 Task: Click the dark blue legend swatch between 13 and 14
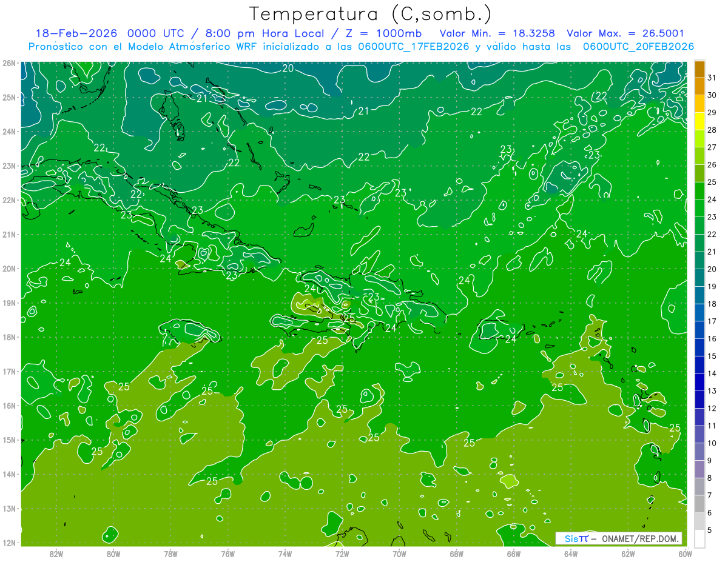[699, 382]
